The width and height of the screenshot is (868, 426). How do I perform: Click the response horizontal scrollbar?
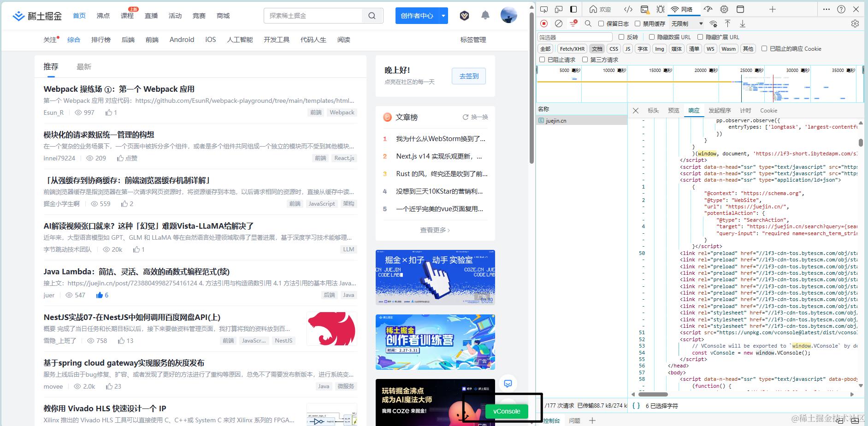pyautogui.click(x=653, y=395)
